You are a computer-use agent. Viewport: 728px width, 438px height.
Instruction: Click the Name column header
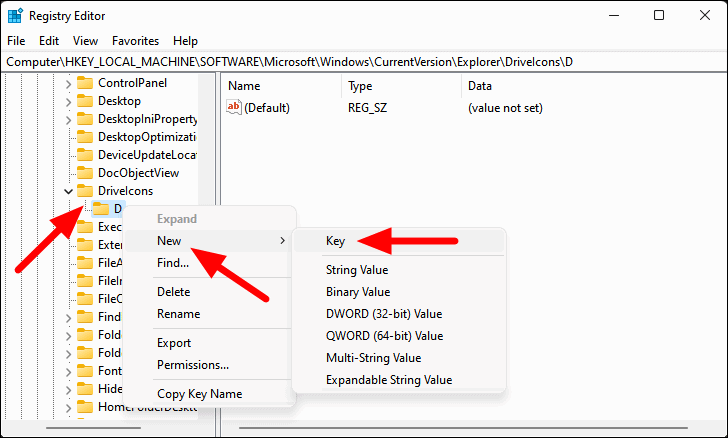pyautogui.click(x=283, y=86)
